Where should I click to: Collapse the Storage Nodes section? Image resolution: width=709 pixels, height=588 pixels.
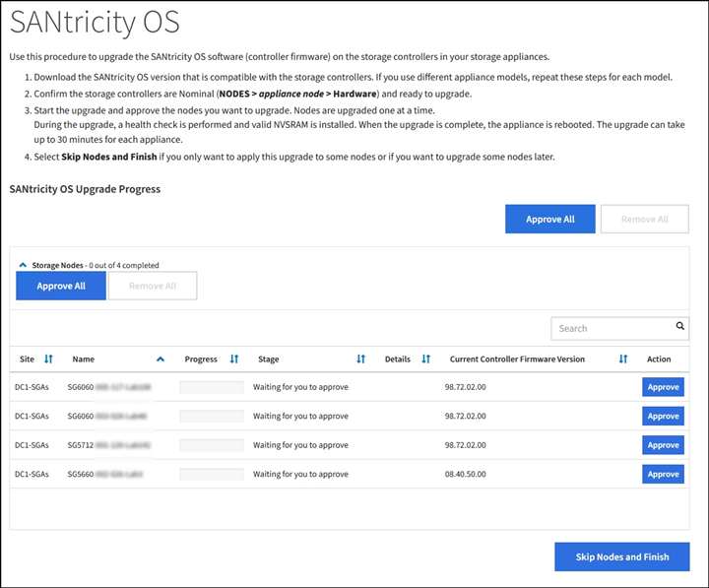pos(23,265)
